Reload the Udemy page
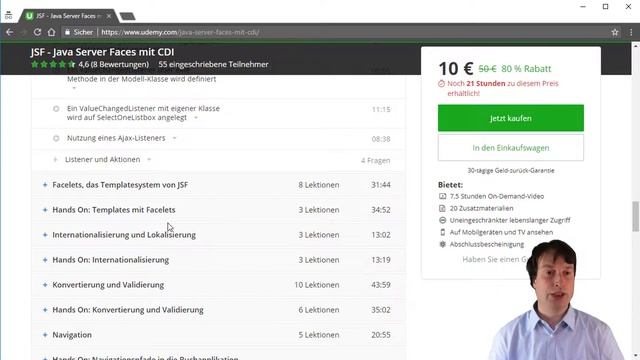This screenshot has height=360, width=640. point(37,32)
